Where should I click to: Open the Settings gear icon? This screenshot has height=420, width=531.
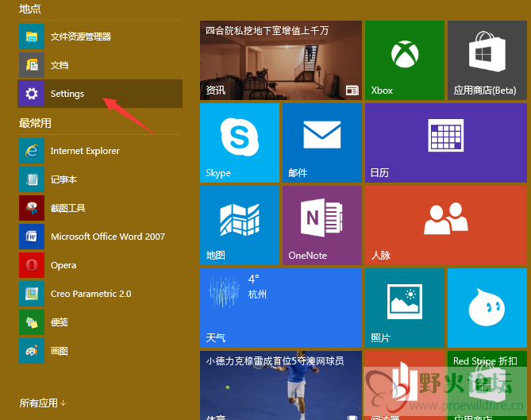point(32,94)
